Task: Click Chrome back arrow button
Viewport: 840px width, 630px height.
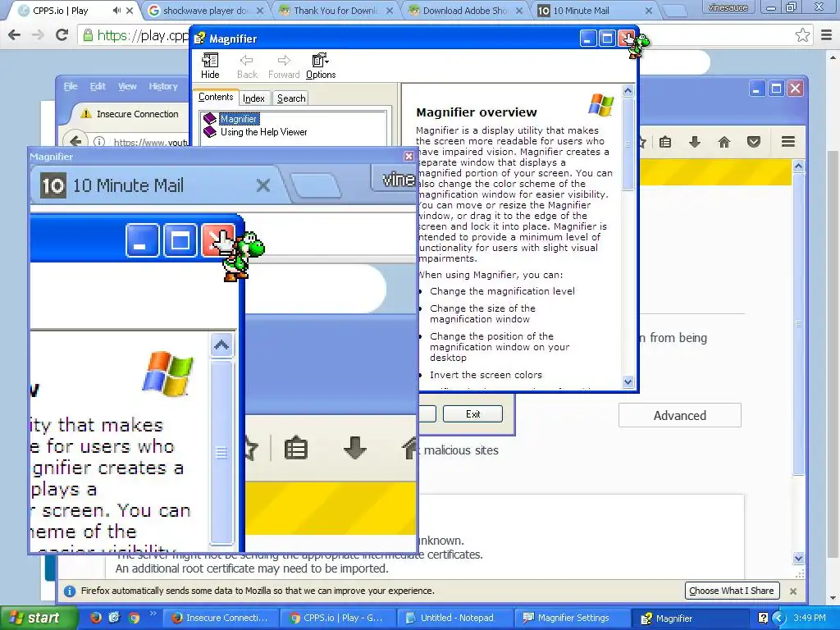Action: point(15,35)
